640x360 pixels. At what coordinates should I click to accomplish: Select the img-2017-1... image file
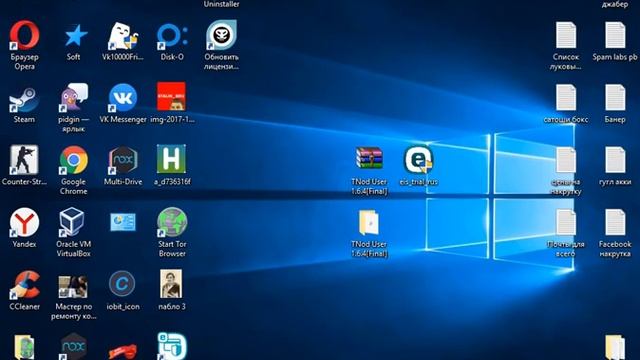(x=172, y=97)
